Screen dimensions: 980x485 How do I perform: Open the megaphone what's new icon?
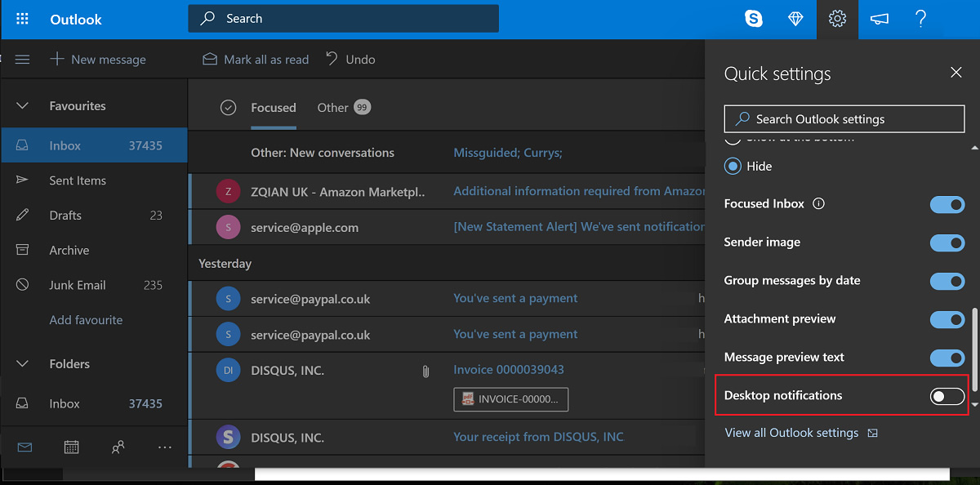879,19
